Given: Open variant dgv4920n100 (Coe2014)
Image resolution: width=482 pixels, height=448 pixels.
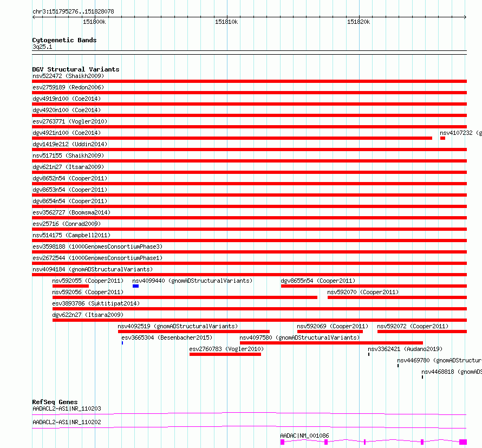Looking at the screenshot, I should [x=249, y=115].
